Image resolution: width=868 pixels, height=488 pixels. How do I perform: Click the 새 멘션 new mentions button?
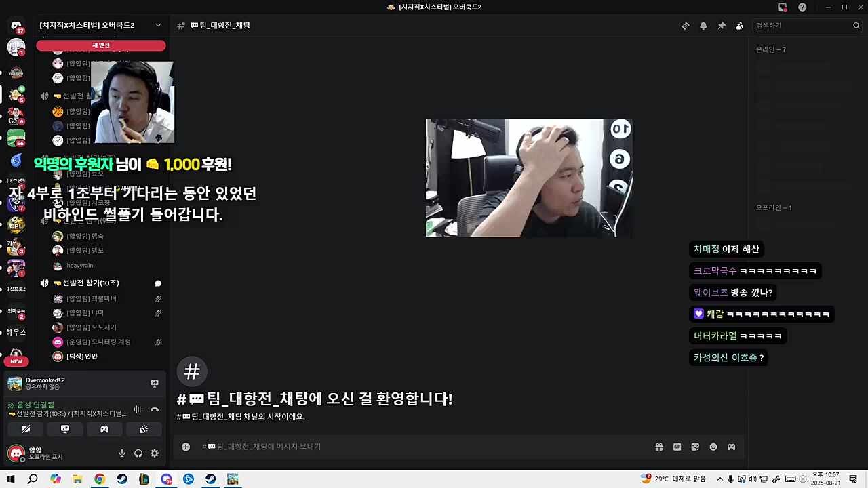point(100,45)
